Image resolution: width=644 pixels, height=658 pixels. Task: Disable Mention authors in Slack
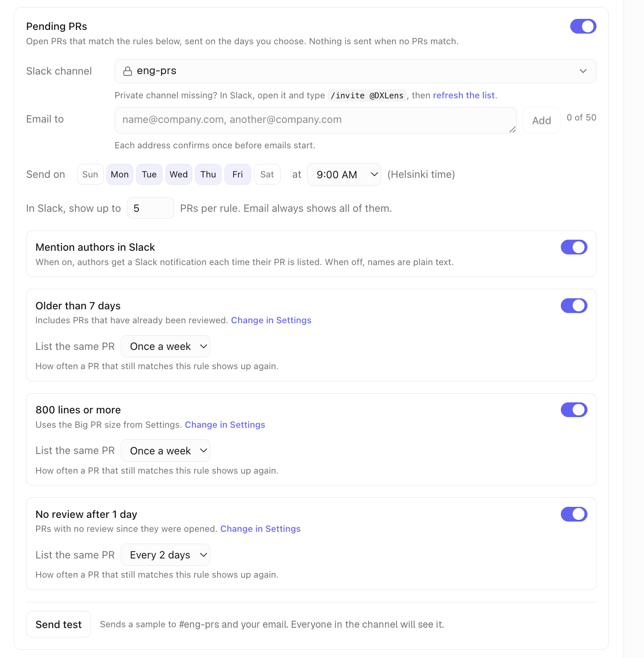(574, 247)
